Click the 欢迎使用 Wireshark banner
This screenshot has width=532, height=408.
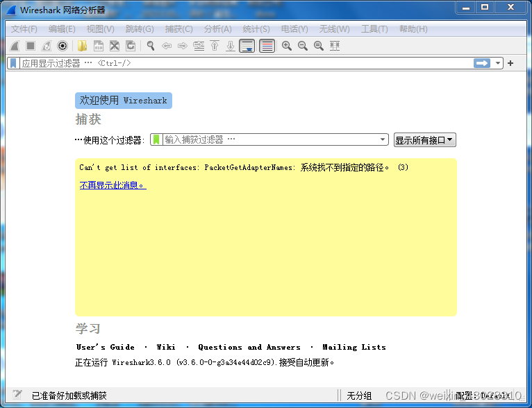pos(124,101)
